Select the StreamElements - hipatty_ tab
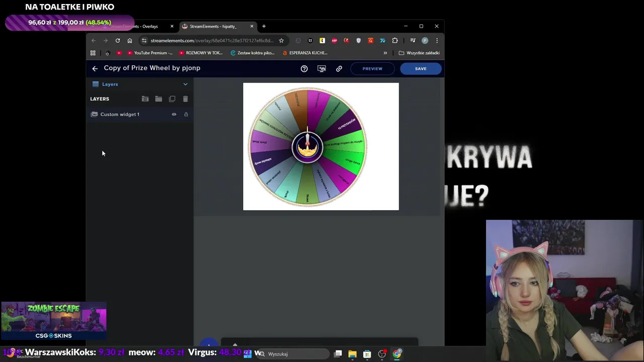This screenshot has width=644, height=362. 213,26
